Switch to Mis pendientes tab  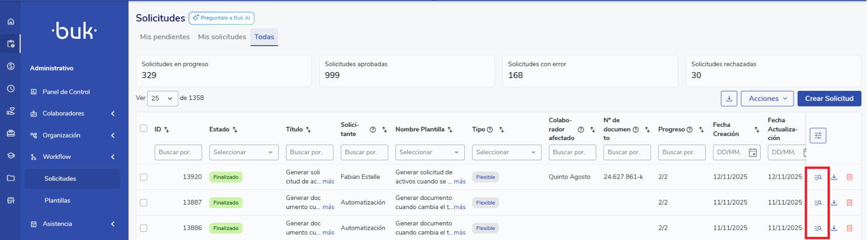164,37
